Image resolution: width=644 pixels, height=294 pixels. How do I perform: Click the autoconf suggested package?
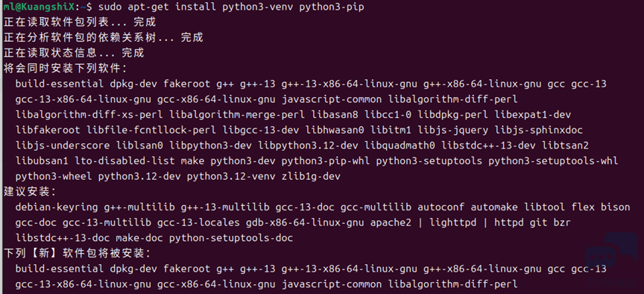(441, 207)
